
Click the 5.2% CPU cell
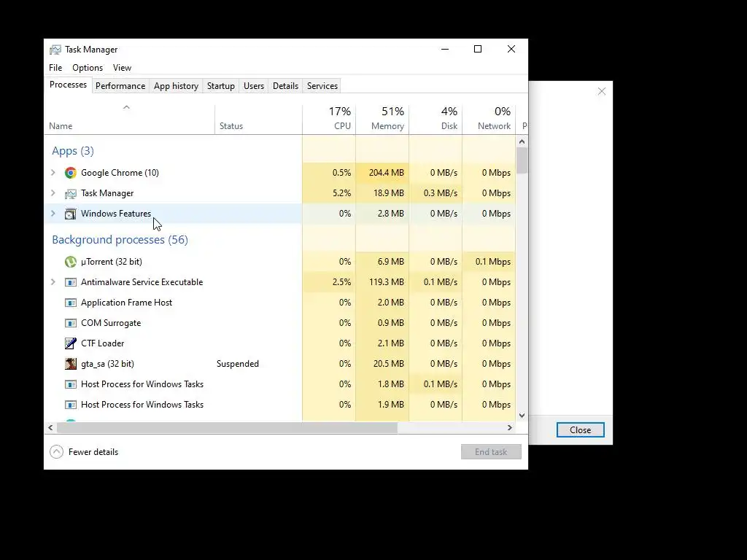coord(329,193)
